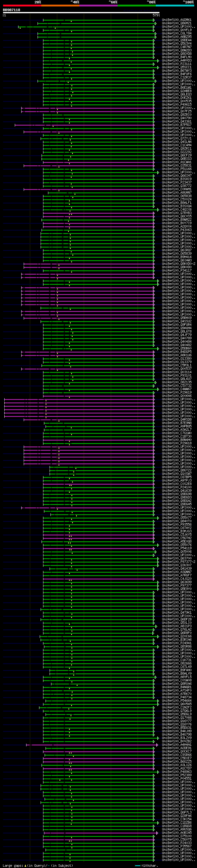Click hit label UniRef100_A4RVD3
The width and height of the screenshot is (197, 868).
[x=177, y=61]
